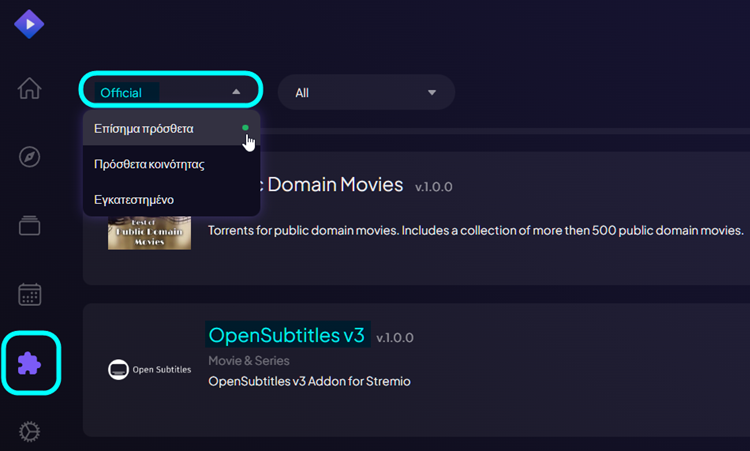This screenshot has height=451, width=750.
Task: Open the Domain Movies addon title
Action: pos(332,185)
